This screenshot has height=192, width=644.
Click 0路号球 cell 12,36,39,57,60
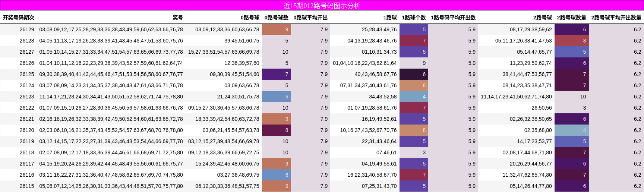click(x=242, y=63)
